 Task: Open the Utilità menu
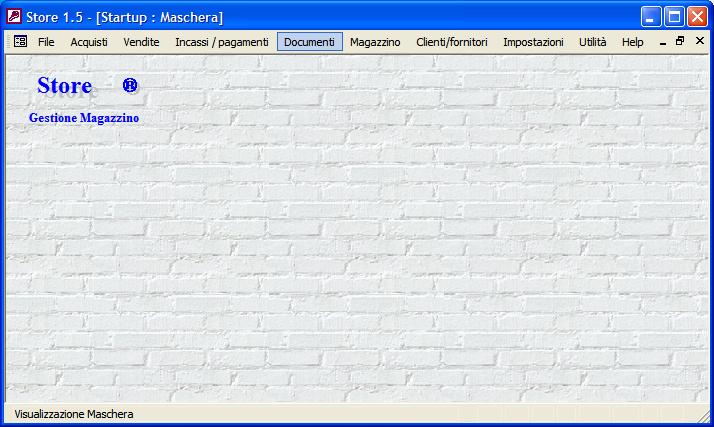[x=592, y=42]
